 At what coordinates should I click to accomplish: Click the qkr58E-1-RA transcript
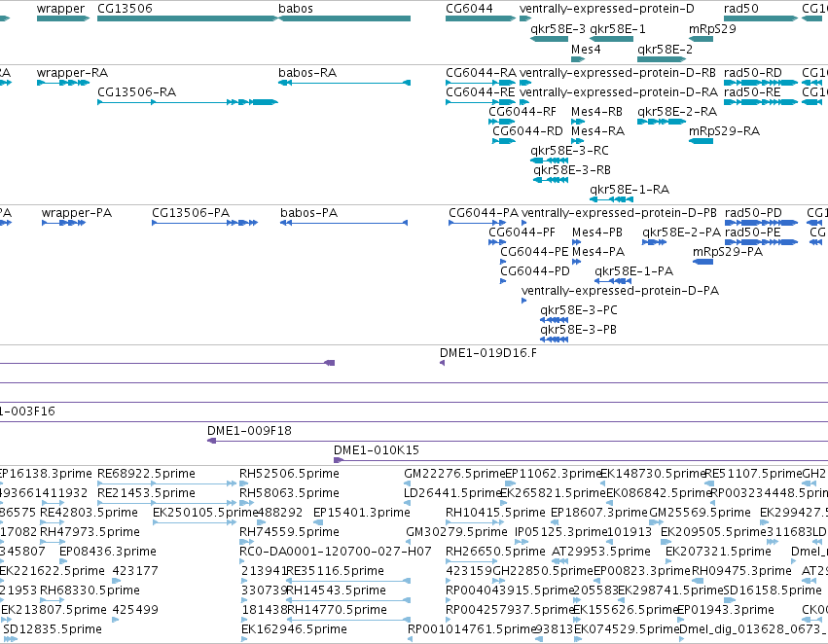(x=611, y=199)
